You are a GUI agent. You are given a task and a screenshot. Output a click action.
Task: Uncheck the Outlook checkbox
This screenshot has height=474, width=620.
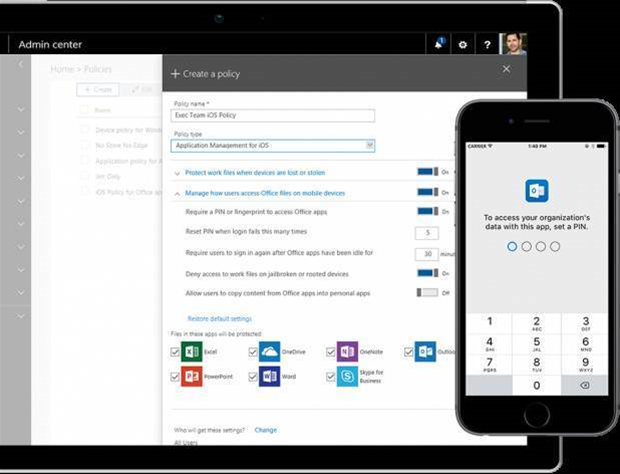point(408,352)
